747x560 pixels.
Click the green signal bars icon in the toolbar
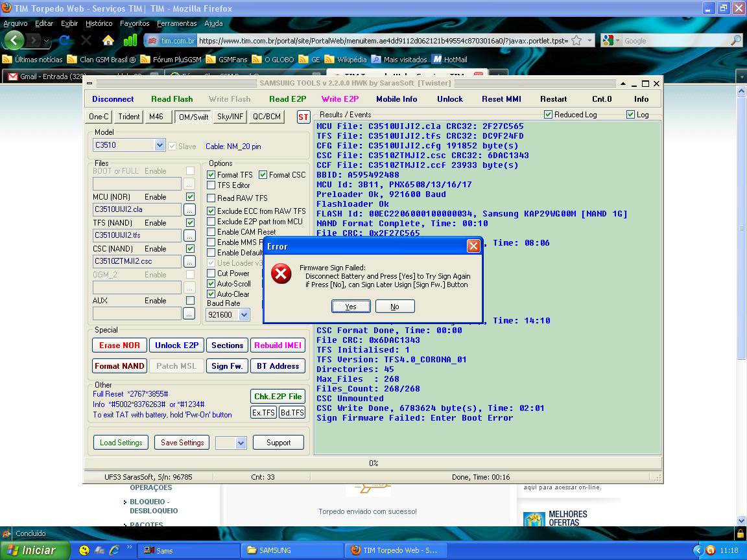click(x=130, y=40)
